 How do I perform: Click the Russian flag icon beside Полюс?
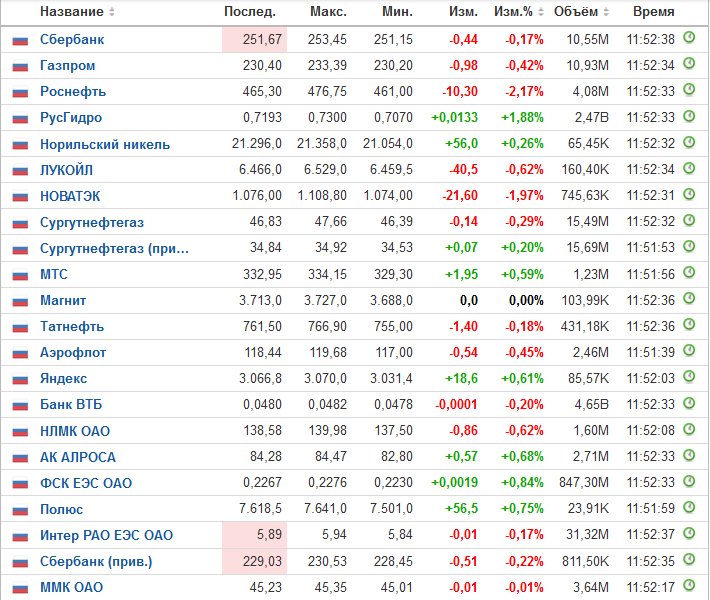pos(20,510)
